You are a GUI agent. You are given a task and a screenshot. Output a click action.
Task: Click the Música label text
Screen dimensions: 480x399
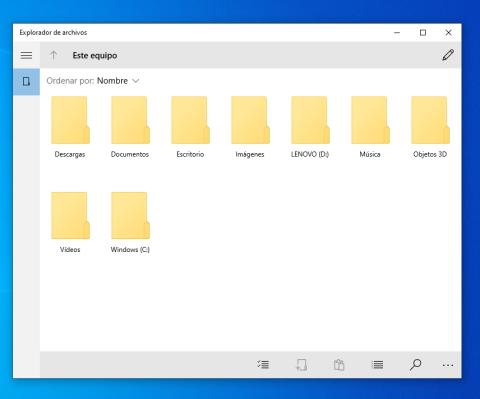click(370, 154)
